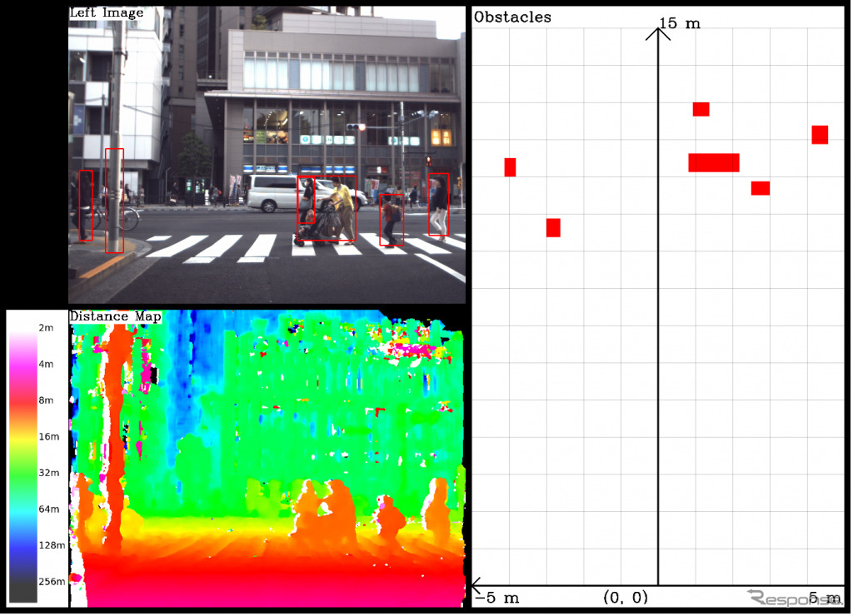This screenshot has height=616, width=853.
Task: Click the "256m" legend label
Action: coord(52,582)
